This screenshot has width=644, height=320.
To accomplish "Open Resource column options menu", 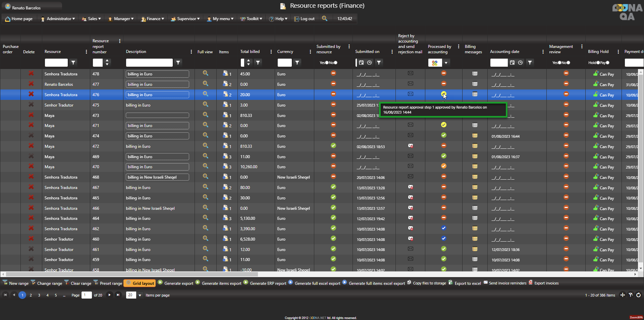I will pos(86,52).
